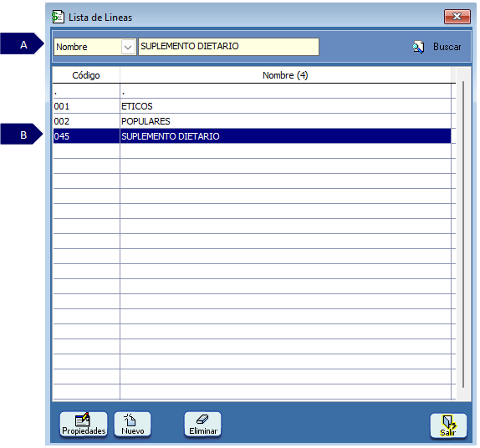The width and height of the screenshot is (480, 448).
Task: Delete the selected line with the Eliminar eraser icon
Action: [x=202, y=419]
